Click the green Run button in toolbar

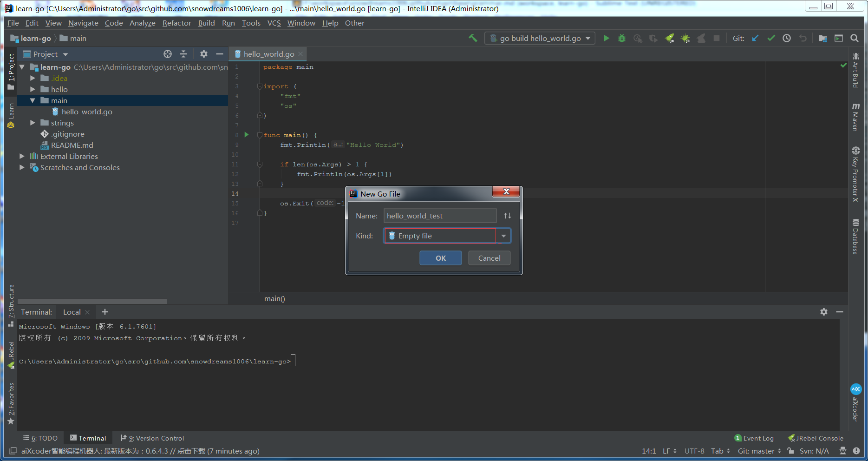(606, 39)
